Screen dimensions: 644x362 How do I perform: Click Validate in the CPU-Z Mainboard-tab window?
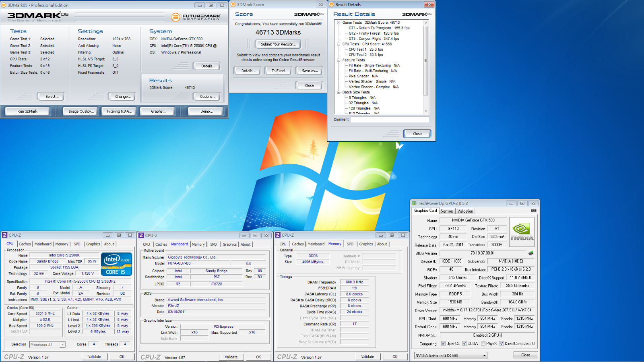[x=231, y=357]
